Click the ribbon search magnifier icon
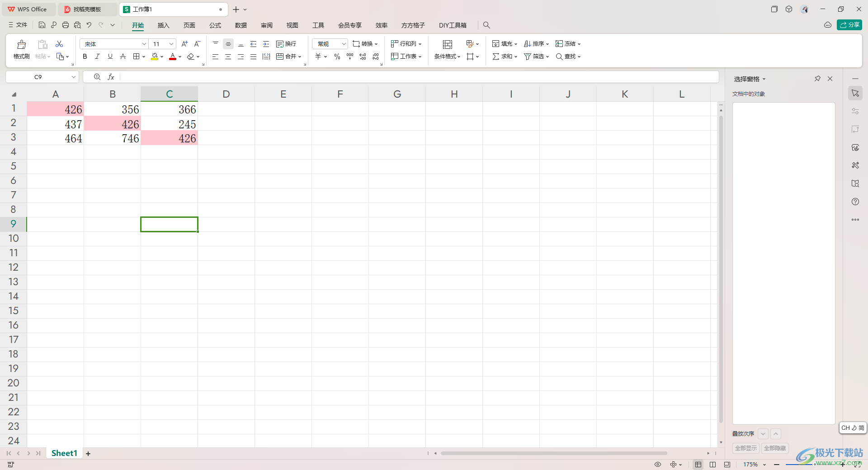Image resolution: width=868 pixels, height=470 pixels. point(486,25)
